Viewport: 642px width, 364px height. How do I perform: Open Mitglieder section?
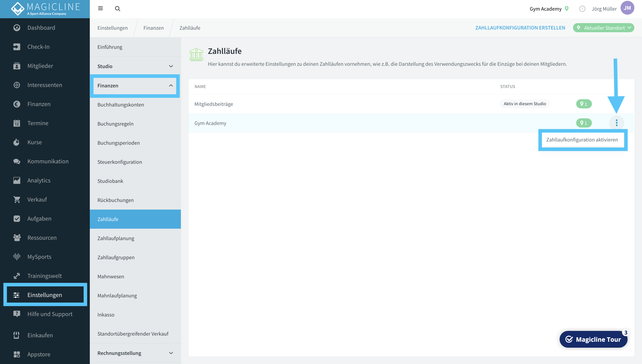coord(45,66)
